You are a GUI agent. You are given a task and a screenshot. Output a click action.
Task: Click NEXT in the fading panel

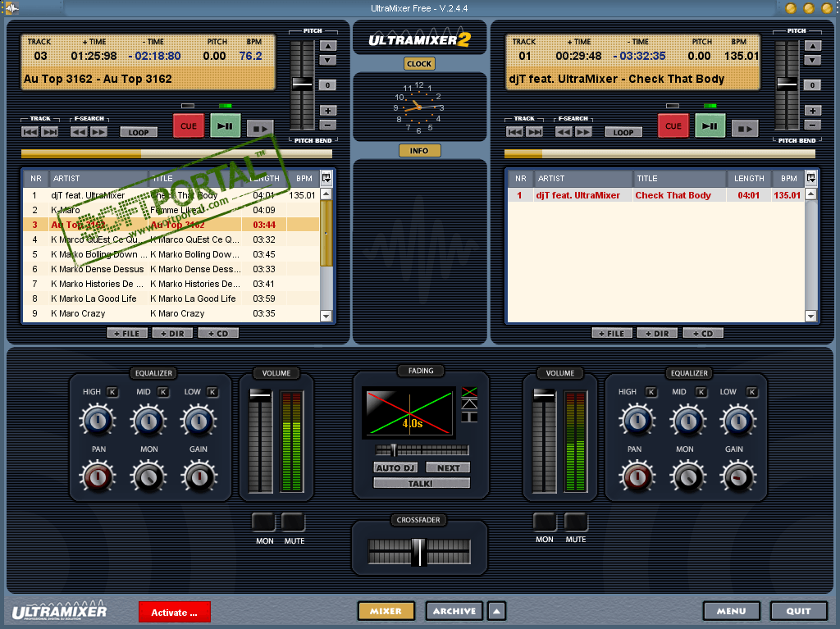(449, 467)
